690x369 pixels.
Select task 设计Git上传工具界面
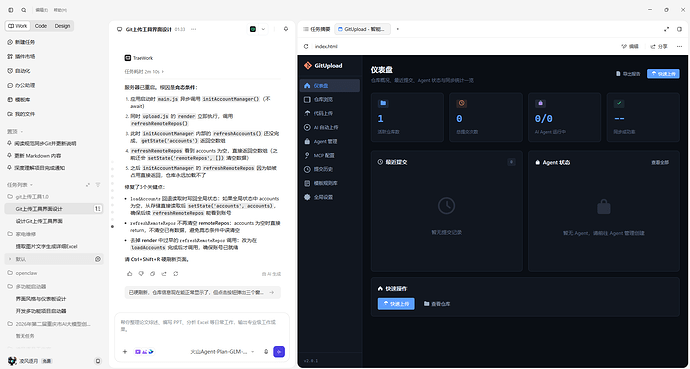click(39, 221)
